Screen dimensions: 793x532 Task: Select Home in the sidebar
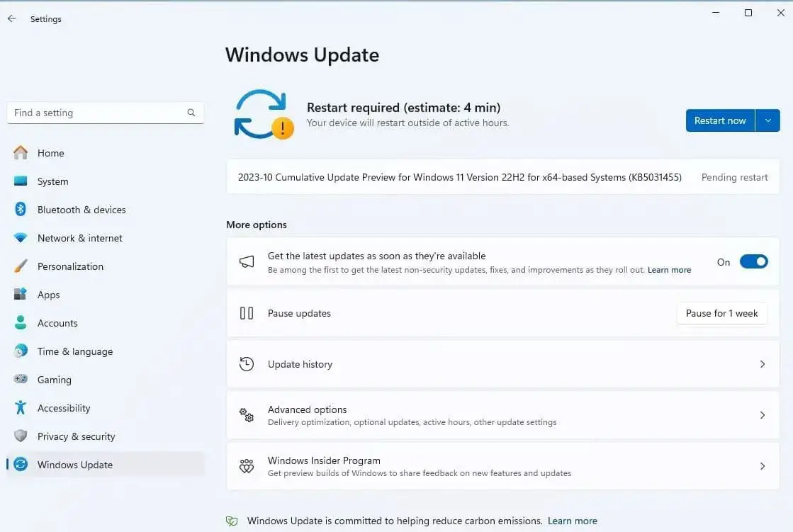pyautogui.click(x=50, y=153)
